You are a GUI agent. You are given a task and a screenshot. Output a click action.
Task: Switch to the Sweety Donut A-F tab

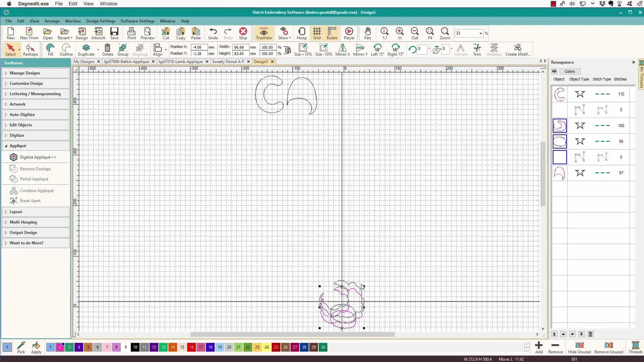pyautogui.click(x=229, y=61)
